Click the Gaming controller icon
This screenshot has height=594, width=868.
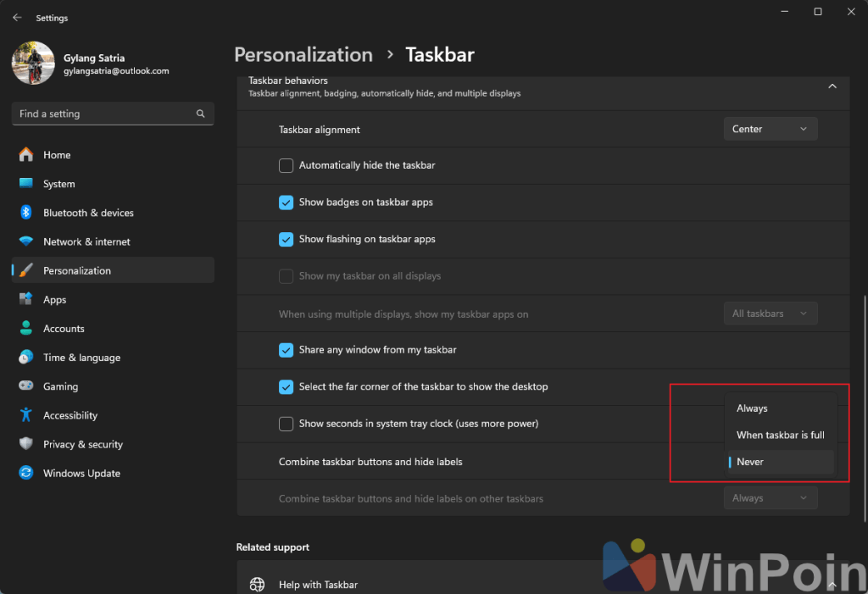tap(26, 386)
